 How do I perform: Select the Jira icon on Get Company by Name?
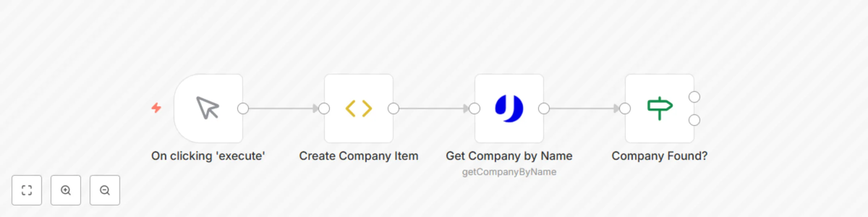[509, 108]
